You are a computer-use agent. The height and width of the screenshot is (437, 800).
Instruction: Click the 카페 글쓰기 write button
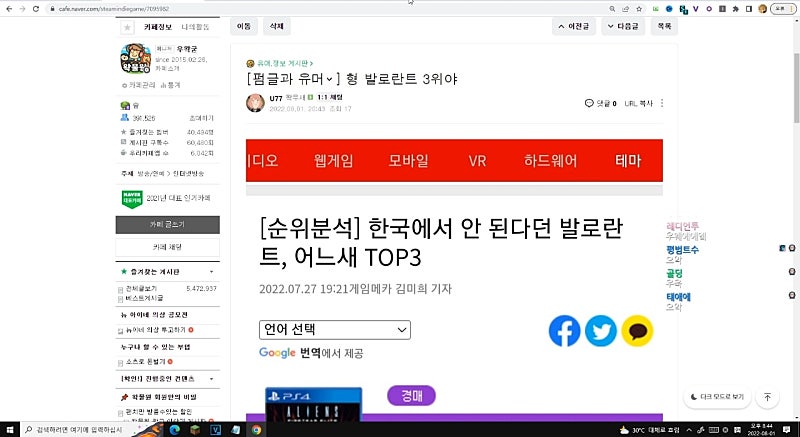[x=168, y=225]
